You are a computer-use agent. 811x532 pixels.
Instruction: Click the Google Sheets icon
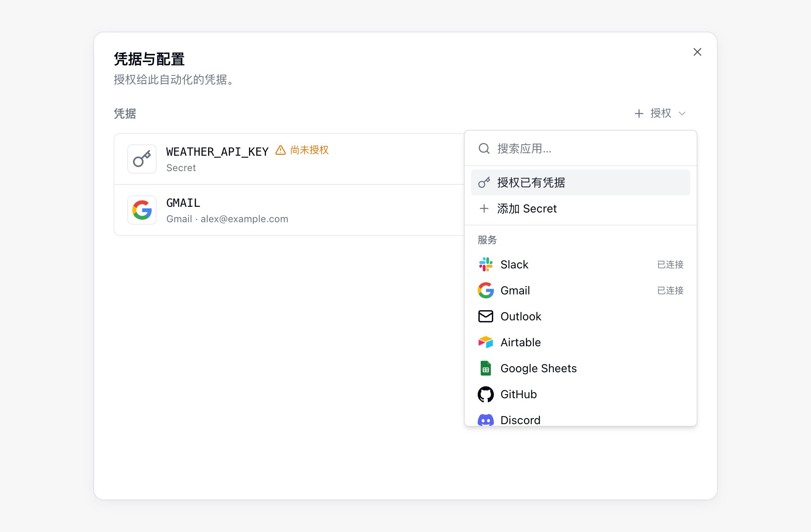[x=486, y=368]
